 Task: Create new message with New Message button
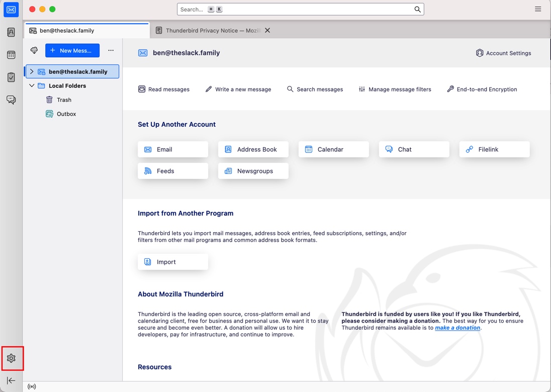(x=72, y=51)
